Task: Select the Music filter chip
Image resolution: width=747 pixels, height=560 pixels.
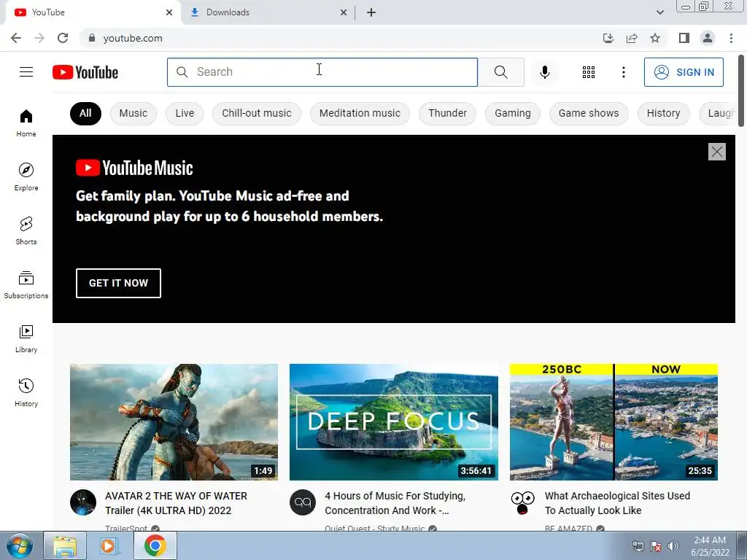Action: [x=133, y=113]
